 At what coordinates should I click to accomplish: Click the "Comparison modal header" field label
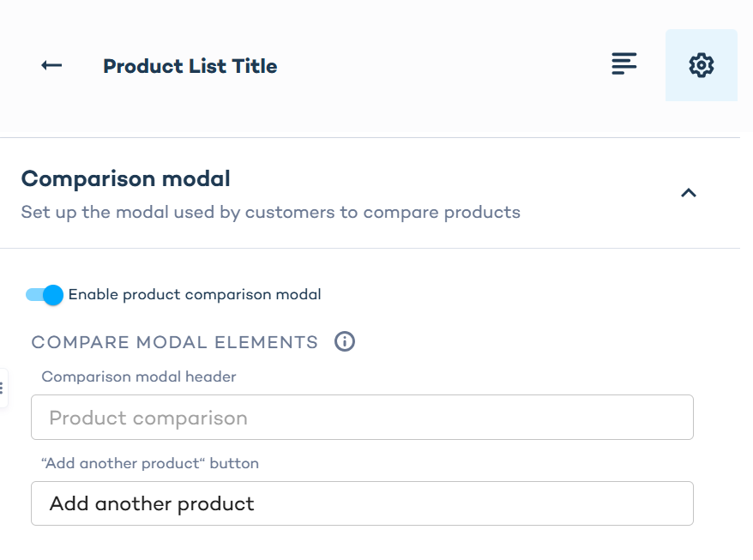(x=139, y=376)
